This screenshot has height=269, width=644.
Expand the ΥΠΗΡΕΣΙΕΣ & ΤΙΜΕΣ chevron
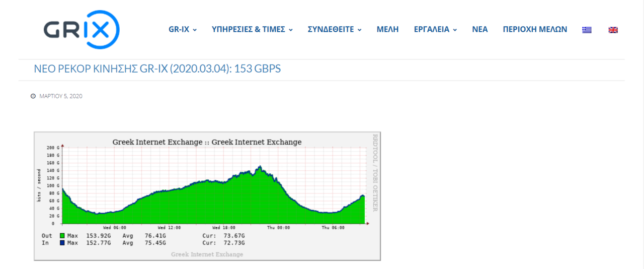(x=290, y=30)
